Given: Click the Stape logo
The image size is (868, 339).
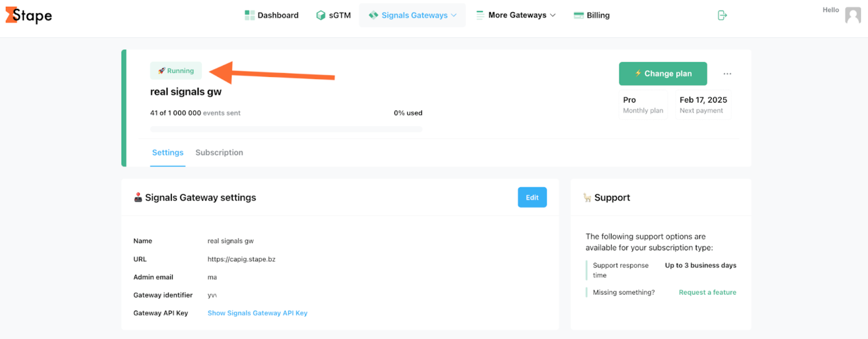Looking at the screenshot, I should pyautogui.click(x=28, y=15).
